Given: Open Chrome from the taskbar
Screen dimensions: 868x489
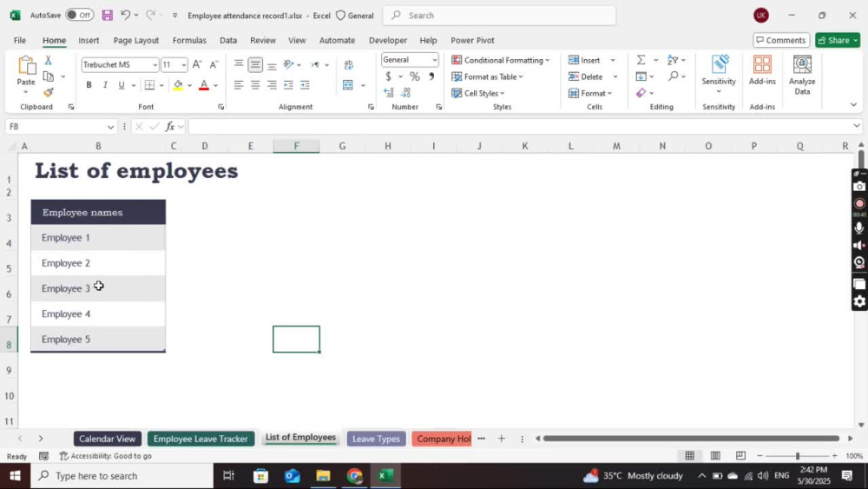Looking at the screenshot, I should 354,476.
